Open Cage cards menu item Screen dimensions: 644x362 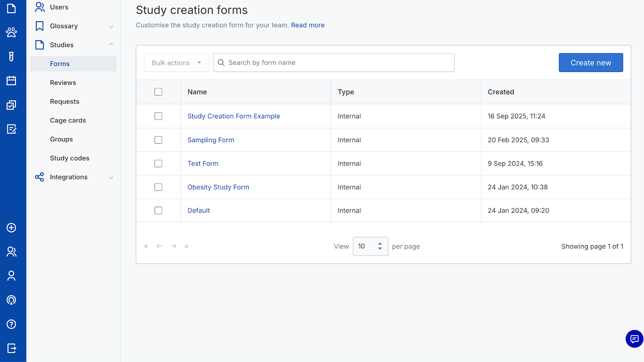pyautogui.click(x=68, y=120)
